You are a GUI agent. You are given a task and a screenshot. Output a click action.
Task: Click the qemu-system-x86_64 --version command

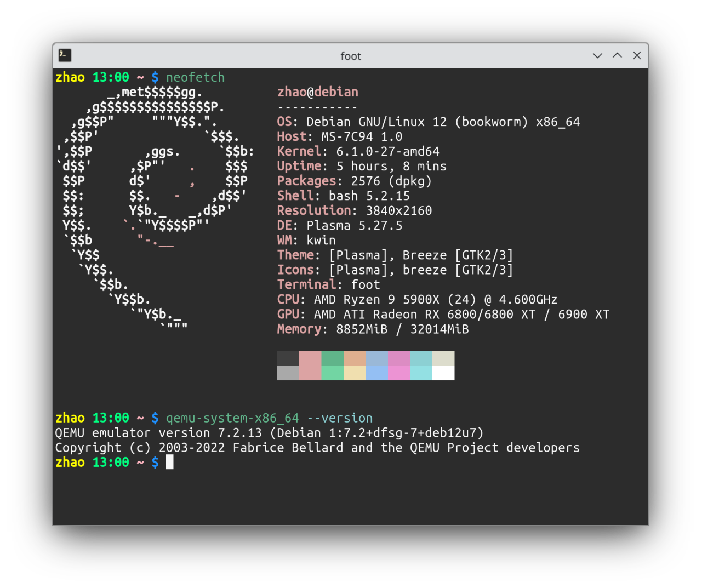coord(269,418)
